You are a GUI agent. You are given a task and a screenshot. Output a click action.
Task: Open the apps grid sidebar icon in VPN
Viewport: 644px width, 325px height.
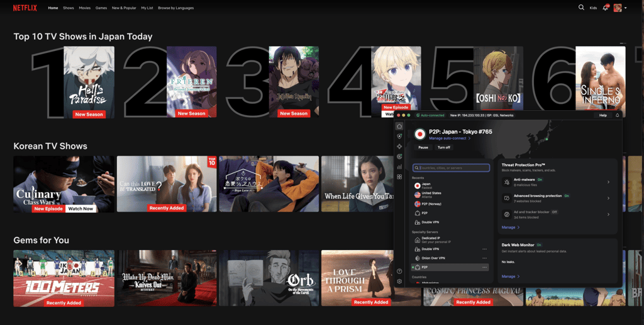click(x=399, y=177)
